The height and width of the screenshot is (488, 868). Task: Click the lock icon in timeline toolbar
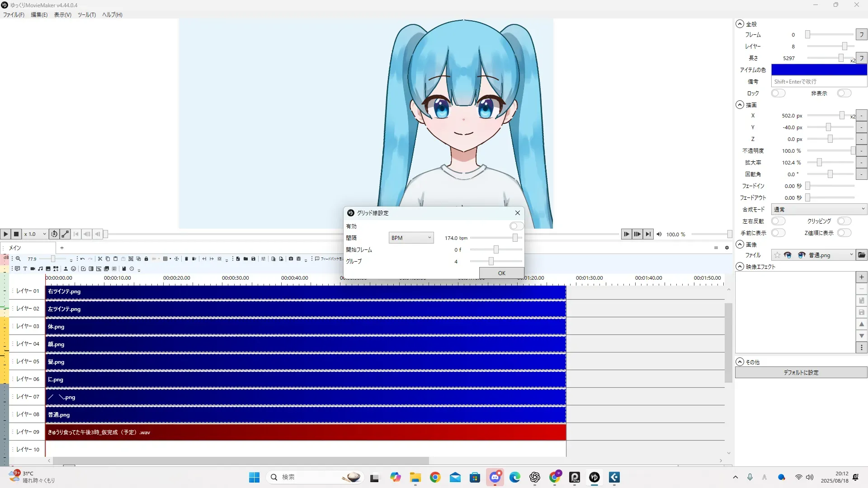coord(146,259)
